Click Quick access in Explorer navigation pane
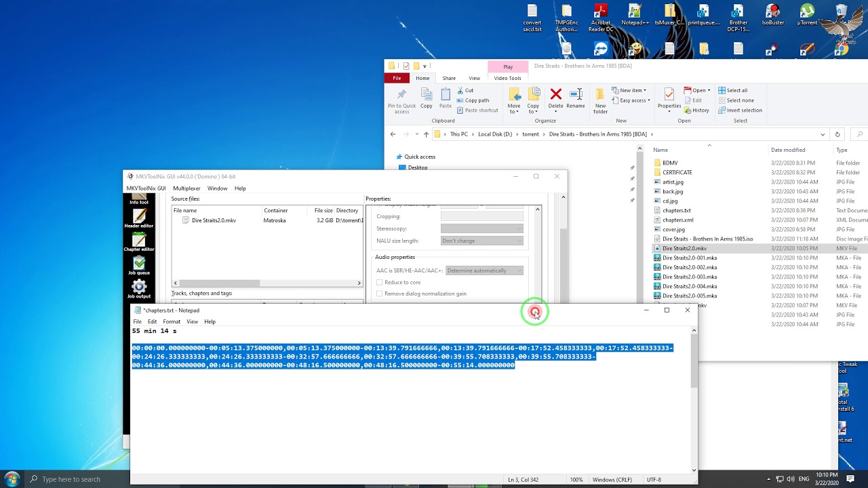The image size is (868, 488). [x=420, y=157]
